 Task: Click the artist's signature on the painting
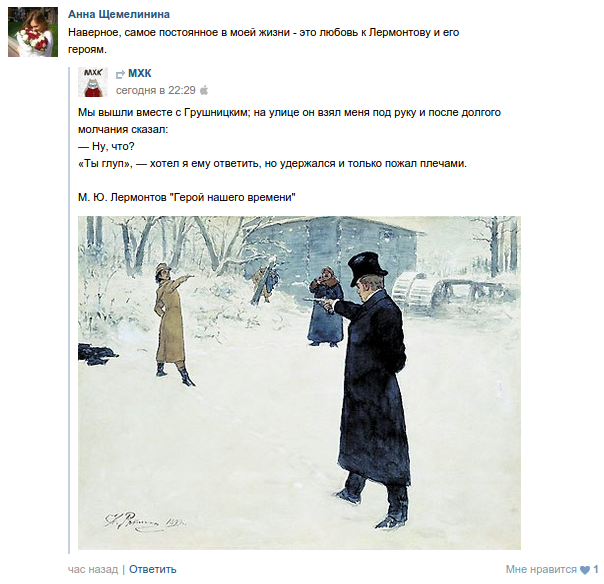coord(146,522)
